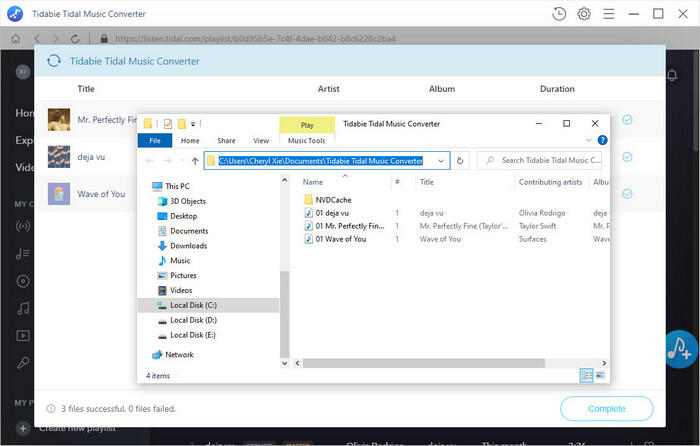
Task: Open Tidal broadcast radio sidebar icon
Action: (x=23, y=226)
